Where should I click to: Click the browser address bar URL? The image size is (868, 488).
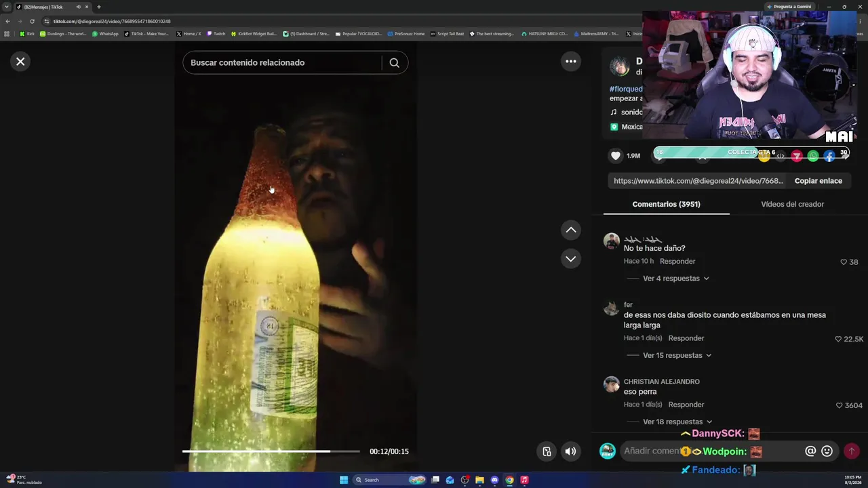click(112, 21)
